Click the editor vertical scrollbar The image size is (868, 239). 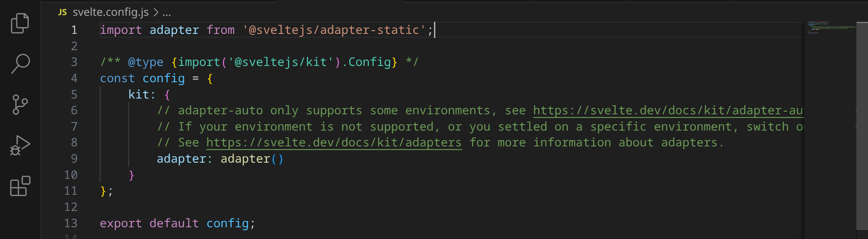[x=862, y=127]
